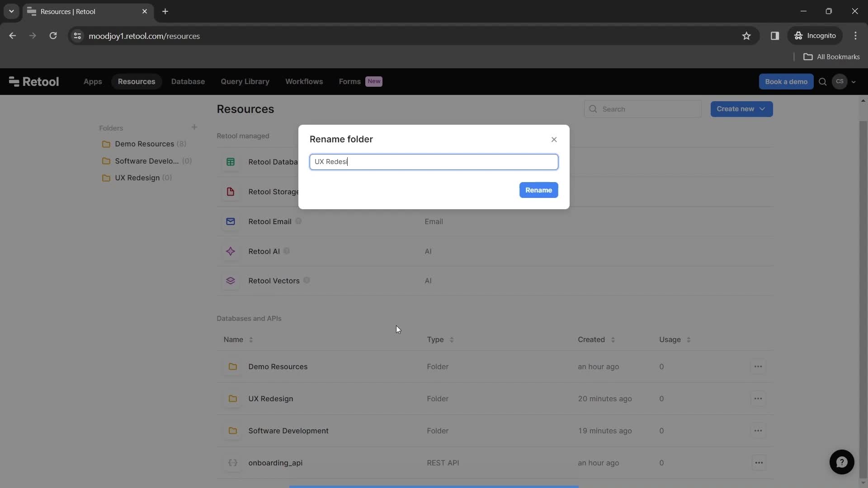Open the Apps menu tab

pyautogui.click(x=92, y=81)
